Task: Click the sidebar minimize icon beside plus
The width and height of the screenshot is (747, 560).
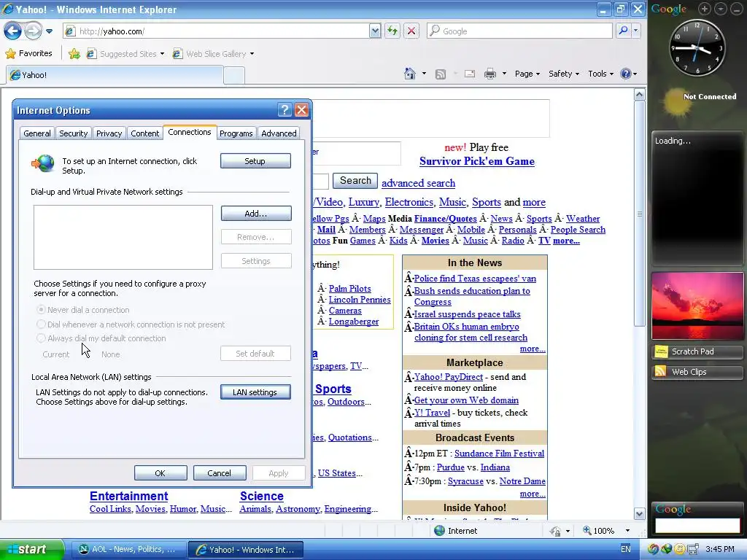Action: 721,9
